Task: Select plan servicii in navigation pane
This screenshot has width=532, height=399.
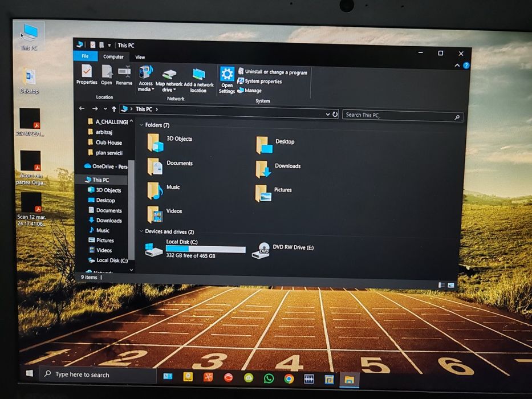Action: coord(105,153)
